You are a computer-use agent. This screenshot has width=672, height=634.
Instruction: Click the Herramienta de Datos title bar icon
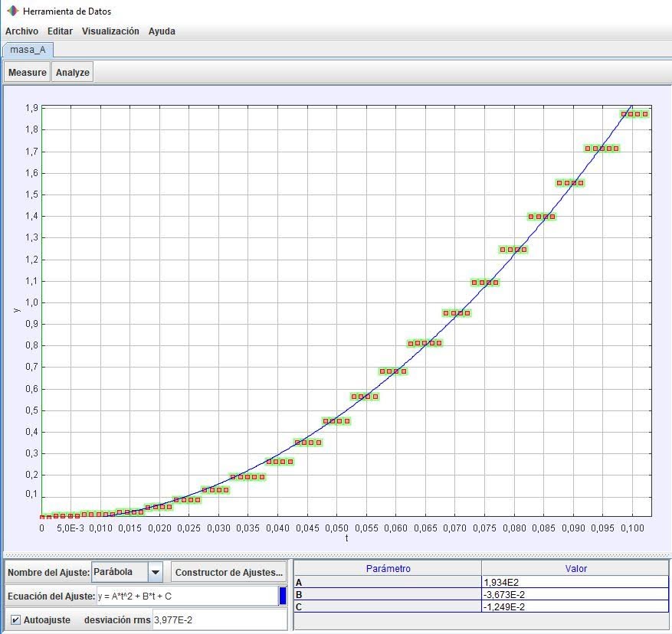click(12, 11)
